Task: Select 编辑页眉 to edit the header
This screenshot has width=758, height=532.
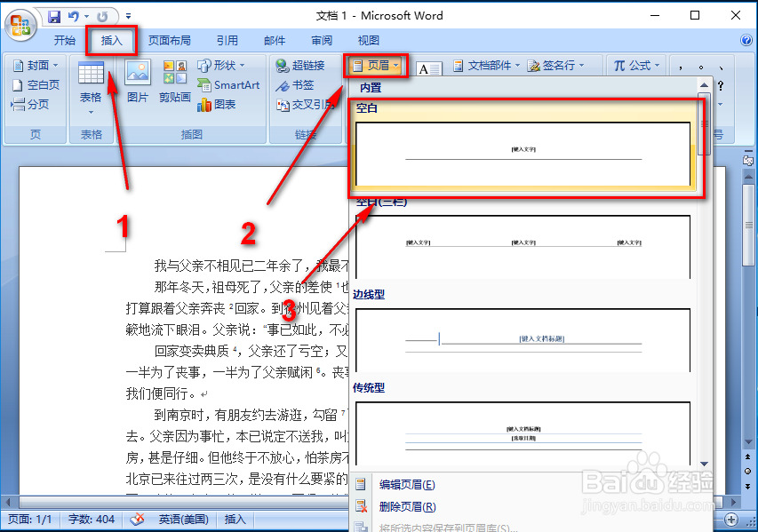Action: (408, 483)
